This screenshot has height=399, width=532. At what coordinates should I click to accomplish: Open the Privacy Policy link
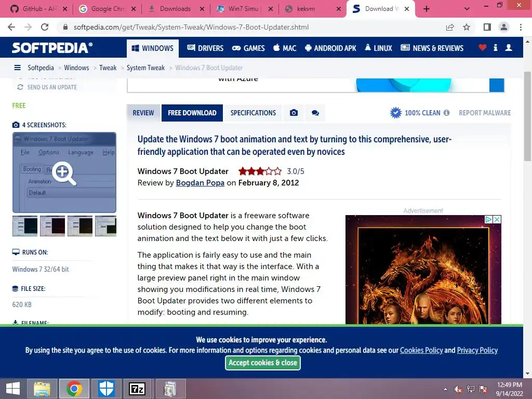tap(477, 350)
